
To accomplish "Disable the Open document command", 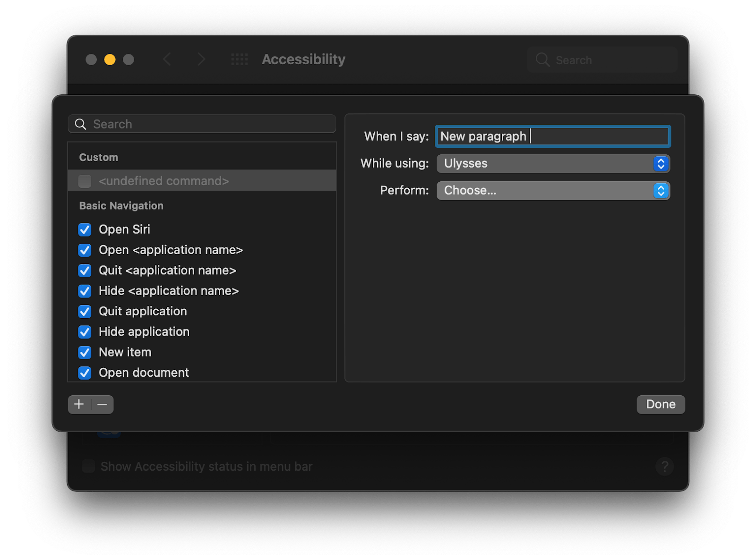I will tap(85, 373).
